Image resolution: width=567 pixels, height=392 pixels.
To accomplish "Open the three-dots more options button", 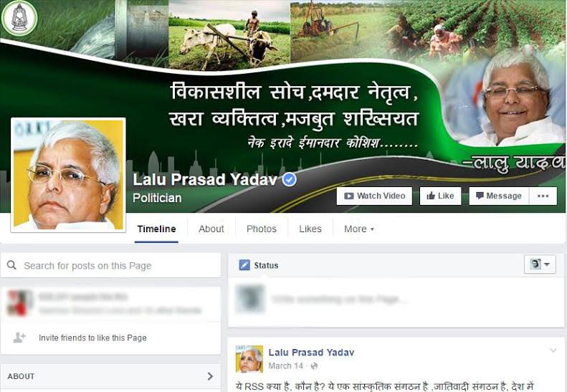I will 543,196.
